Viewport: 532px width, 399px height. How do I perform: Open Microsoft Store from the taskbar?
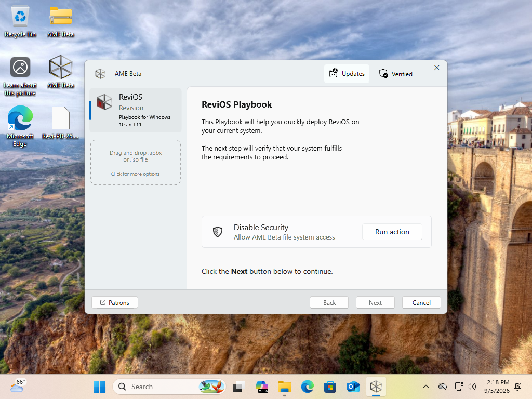pyautogui.click(x=330, y=387)
